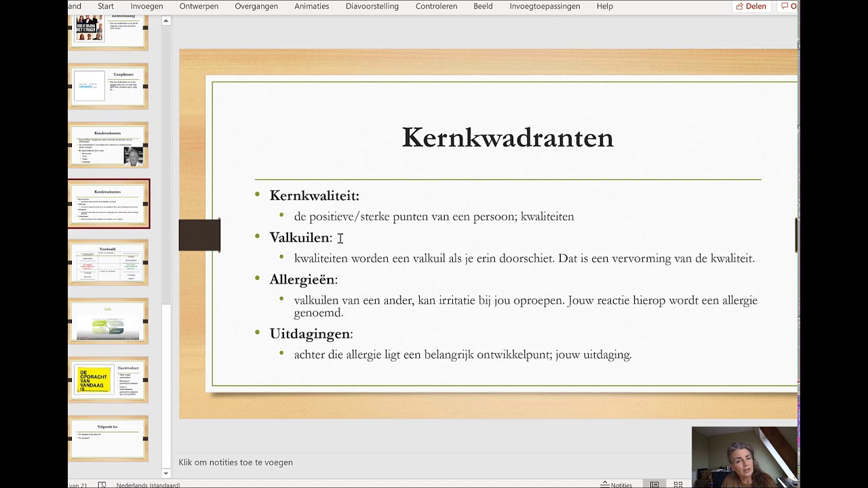Click the thumbnail pane scroll-down arrow
The height and width of the screenshot is (488, 868).
point(166,473)
